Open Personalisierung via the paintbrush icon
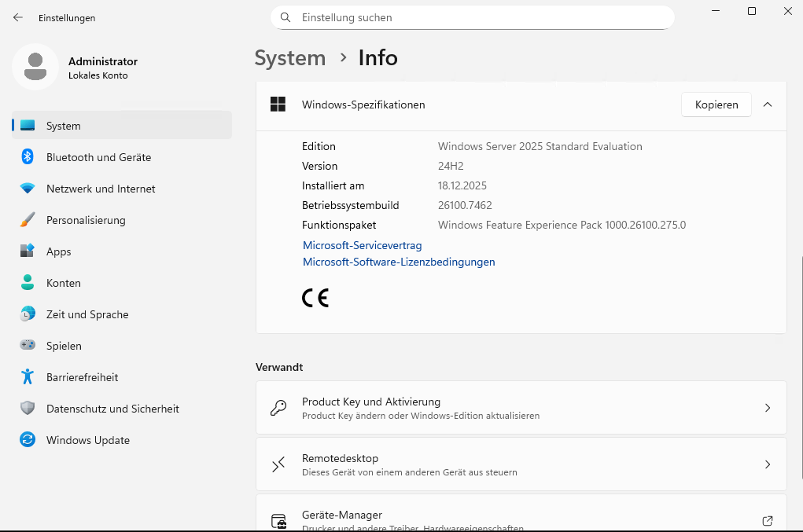The height and width of the screenshot is (532, 803). (28, 220)
